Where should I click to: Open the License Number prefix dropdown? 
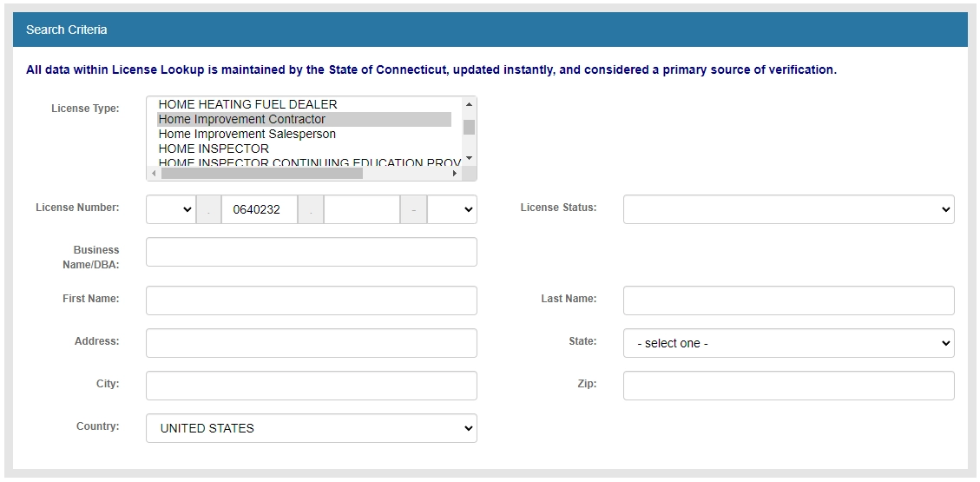click(171, 209)
